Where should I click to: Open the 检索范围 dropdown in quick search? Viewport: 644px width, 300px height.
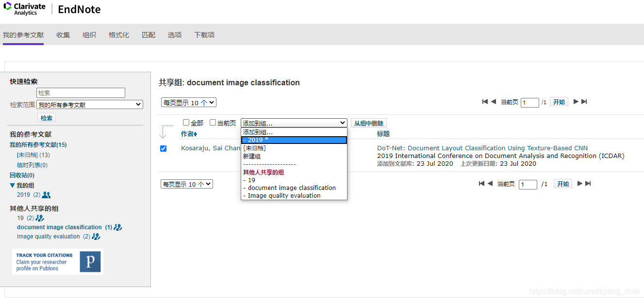89,104
